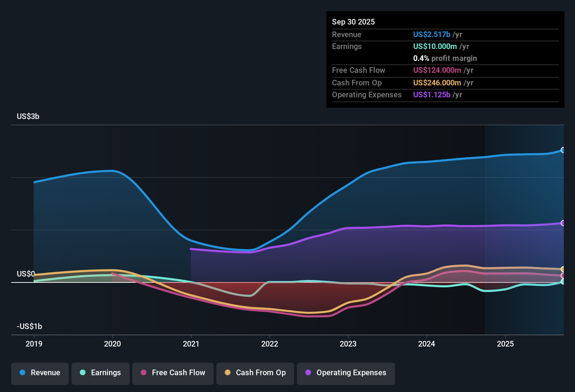Click the 2020 x-axis year label
Screen dimensions: 575x392
(x=112, y=344)
